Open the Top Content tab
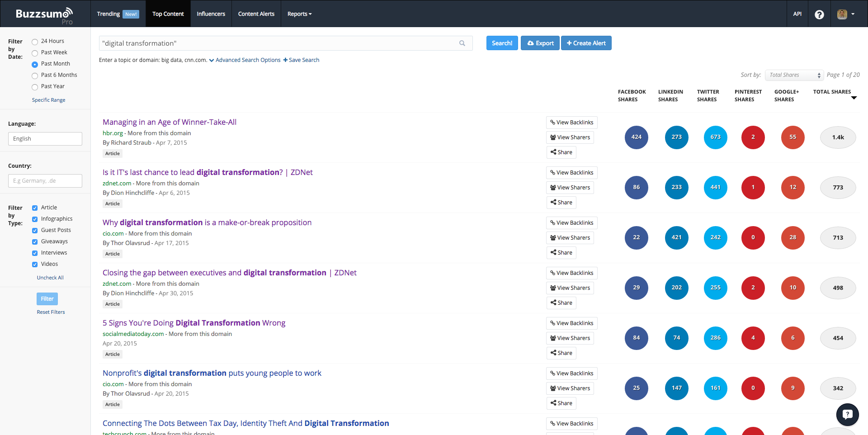868x435 pixels. point(168,14)
